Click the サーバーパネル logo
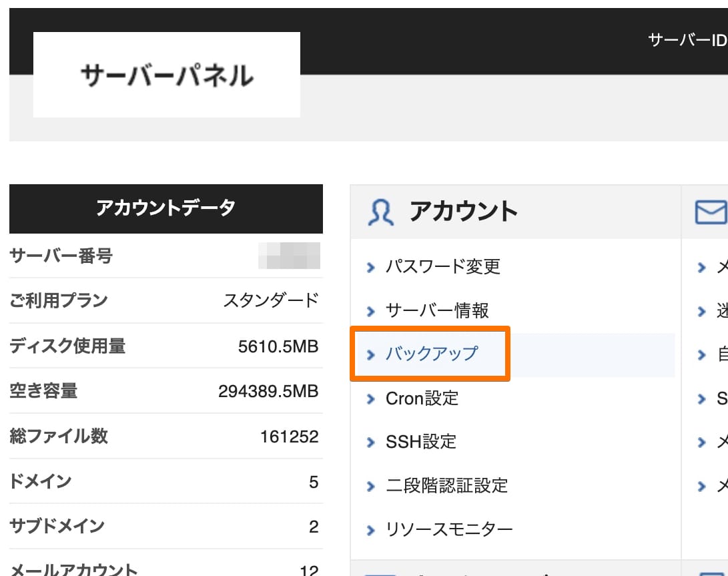This screenshot has height=576, width=728. (x=166, y=75)
